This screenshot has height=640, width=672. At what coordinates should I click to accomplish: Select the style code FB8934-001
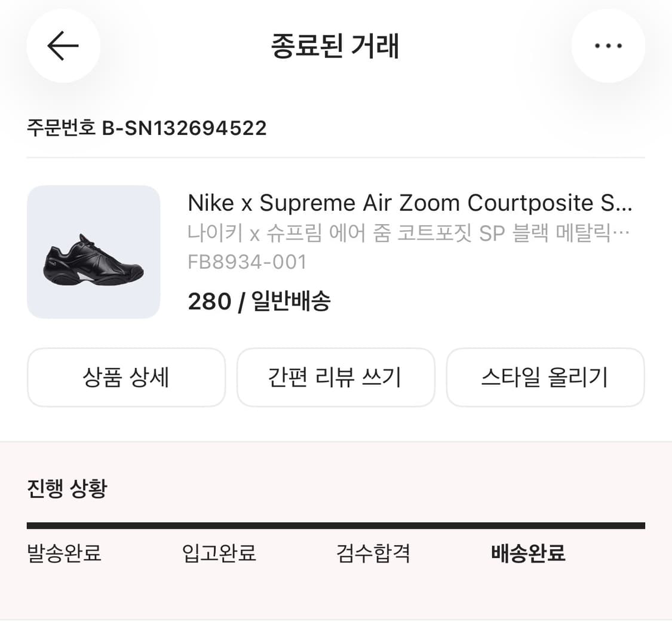(x=247, y=262)
